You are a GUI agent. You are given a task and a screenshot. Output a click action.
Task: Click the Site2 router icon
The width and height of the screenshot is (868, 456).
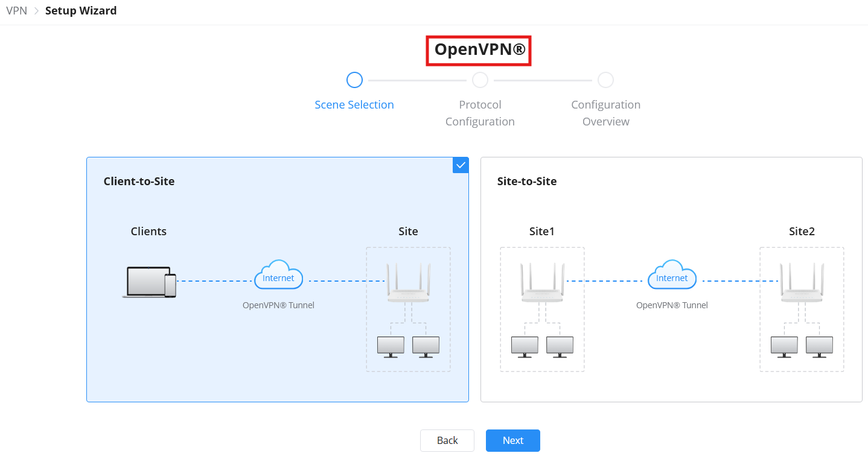802,282
